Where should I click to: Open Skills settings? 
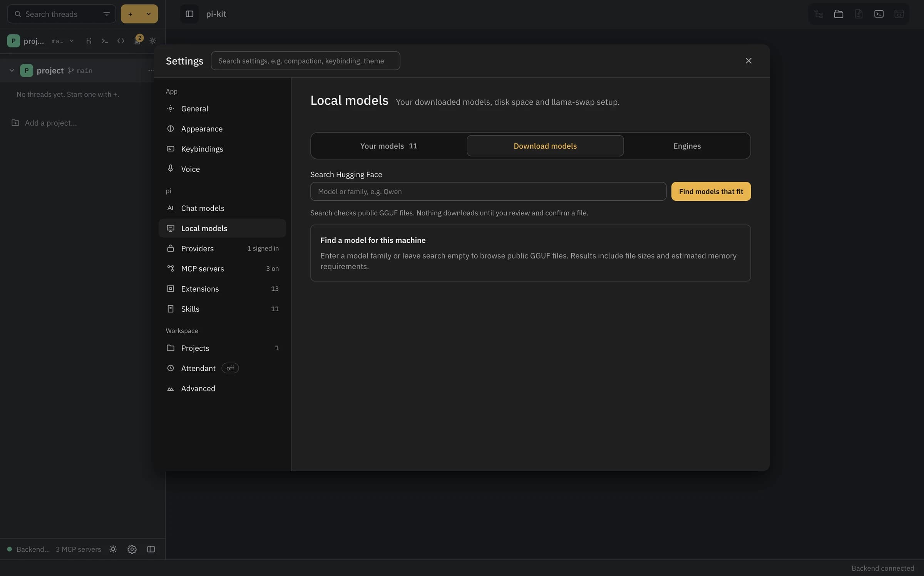click(x=222, y=309)
